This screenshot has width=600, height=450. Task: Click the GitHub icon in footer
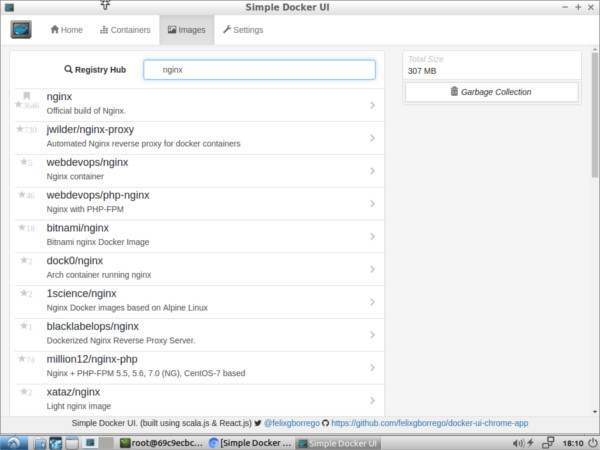326,423
